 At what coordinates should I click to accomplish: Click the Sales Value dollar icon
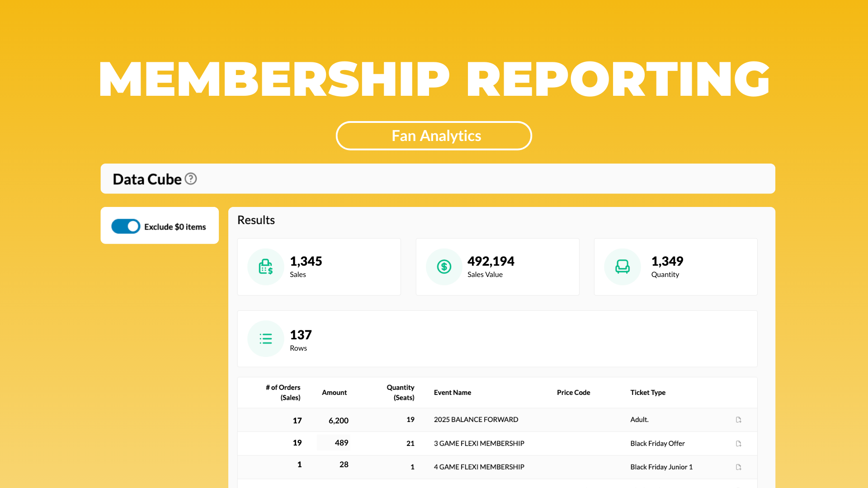[444, 267]
